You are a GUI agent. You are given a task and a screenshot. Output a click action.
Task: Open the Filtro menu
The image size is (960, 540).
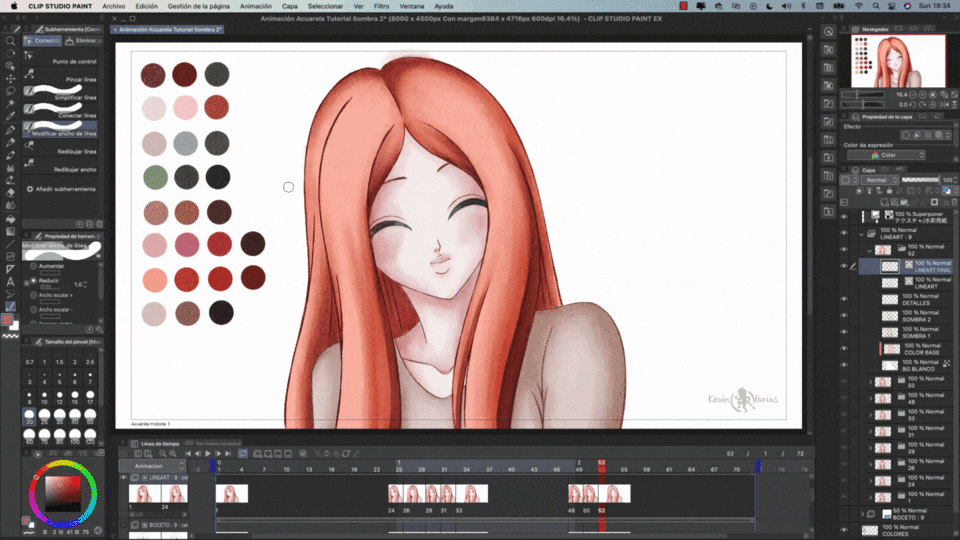click(x=381, y=5)
